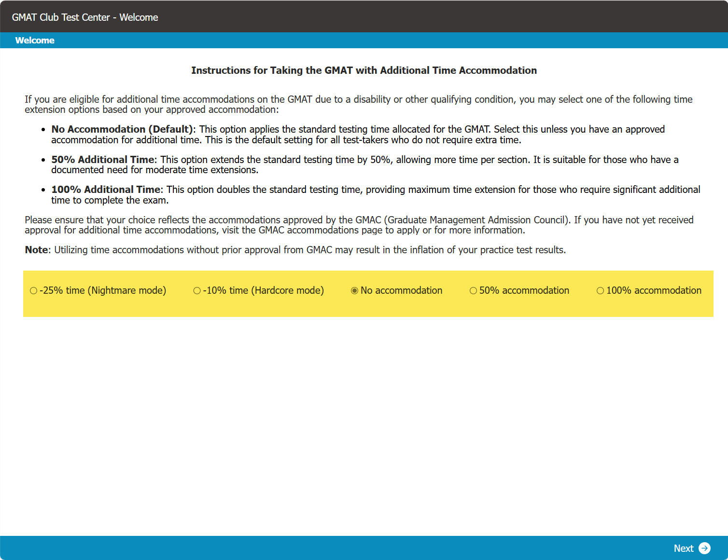
Task: Click the circular arrow icon next to Next
Action: [704, 548]
